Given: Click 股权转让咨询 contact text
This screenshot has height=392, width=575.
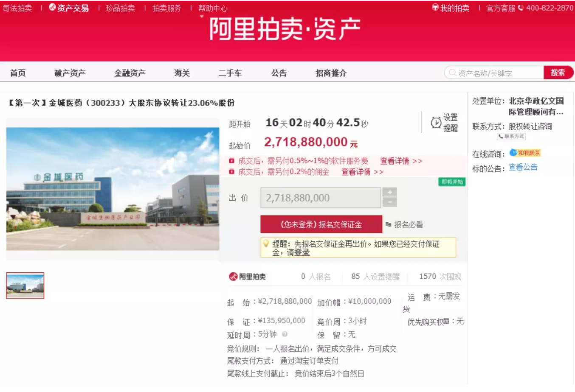Looking at the screenshot, I should [530, 126].
